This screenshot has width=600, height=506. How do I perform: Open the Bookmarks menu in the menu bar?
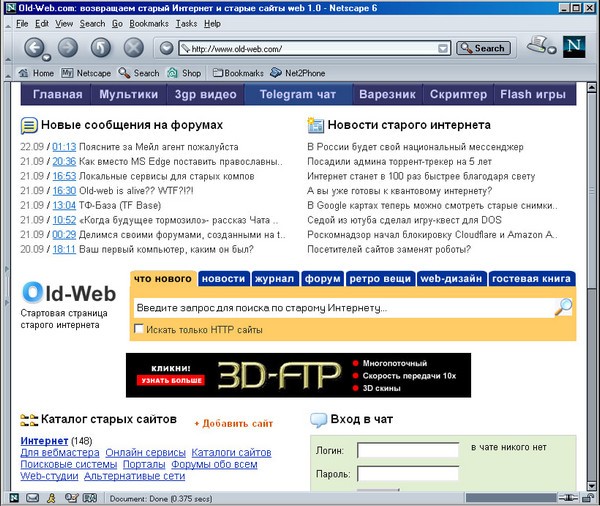tap(149, 23)
